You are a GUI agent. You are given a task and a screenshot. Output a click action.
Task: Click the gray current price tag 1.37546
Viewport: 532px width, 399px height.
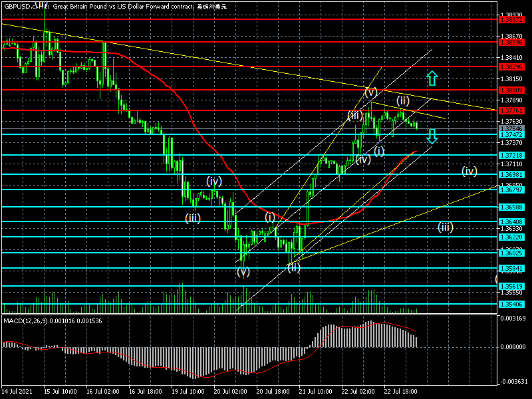coord(511,128)
